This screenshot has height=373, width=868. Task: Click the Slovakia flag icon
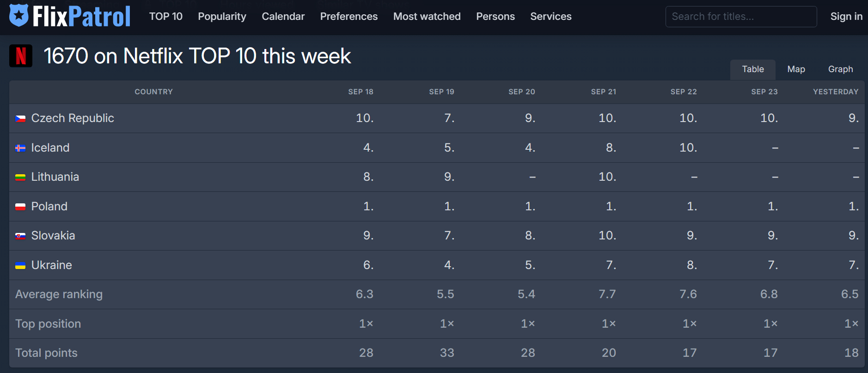coord(20,236)
